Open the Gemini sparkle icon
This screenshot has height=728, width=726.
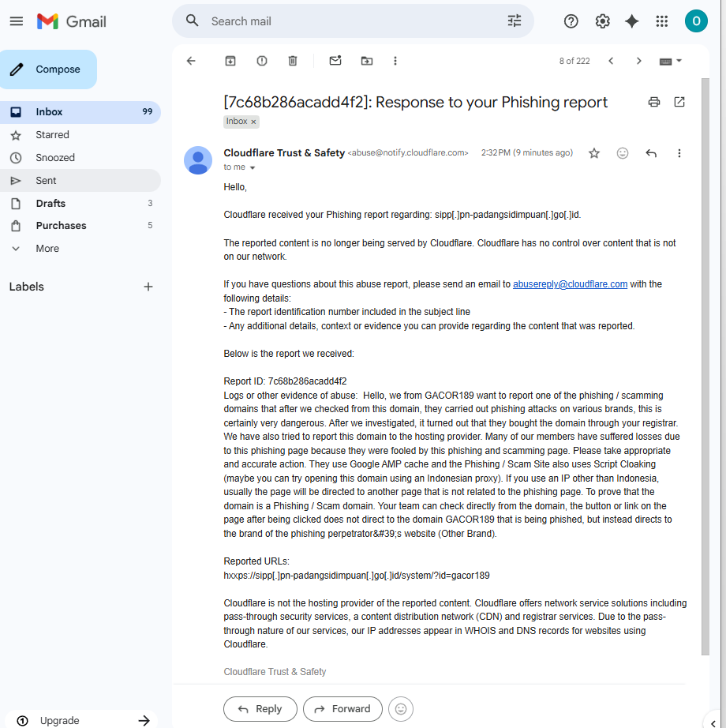point(632,21)
